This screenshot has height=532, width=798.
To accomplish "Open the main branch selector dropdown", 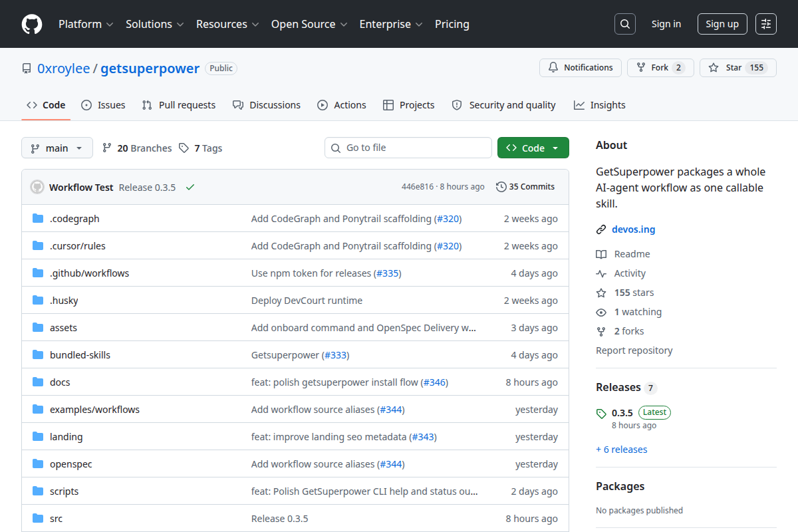I will coord(57,148).
